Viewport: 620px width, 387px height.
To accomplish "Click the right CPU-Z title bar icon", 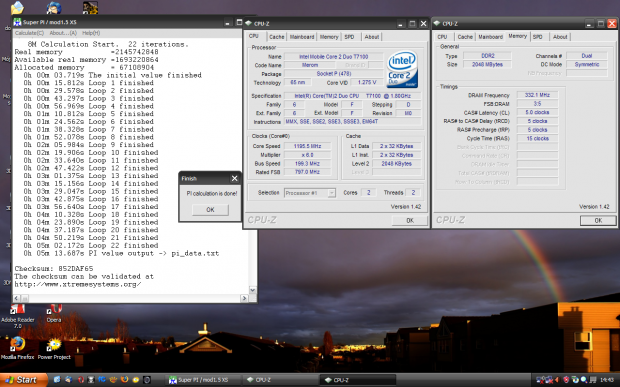I will pyautogui.click(x=437, y=23).
